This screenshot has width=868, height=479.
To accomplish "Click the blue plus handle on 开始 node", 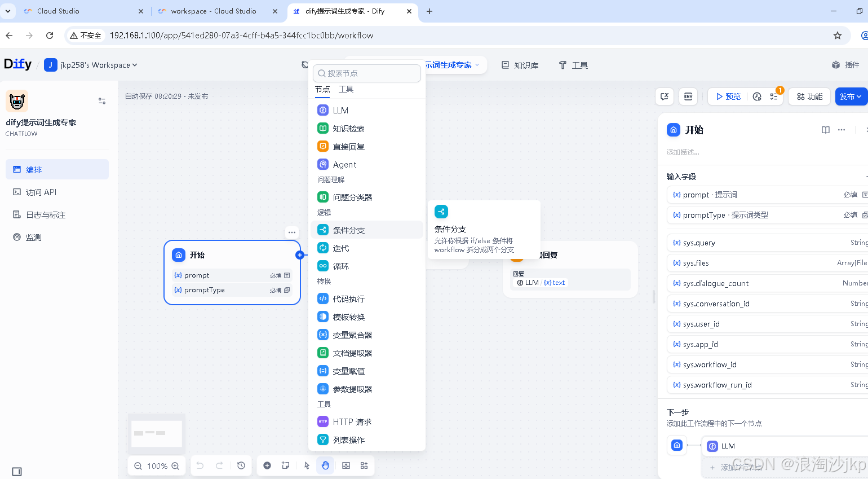I will [300, 255].
